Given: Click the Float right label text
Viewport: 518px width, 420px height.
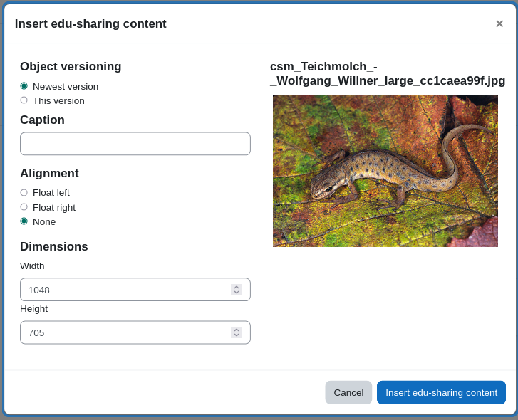Looking at the screenshot, I should click(54, 208).
